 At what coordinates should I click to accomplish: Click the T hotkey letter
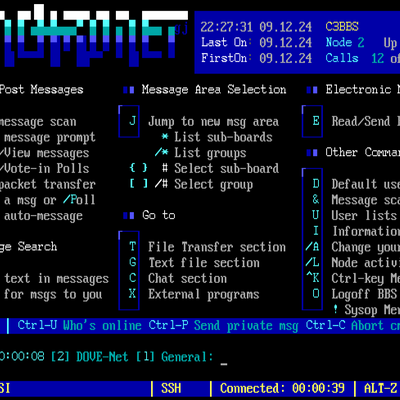click(132, 247)
